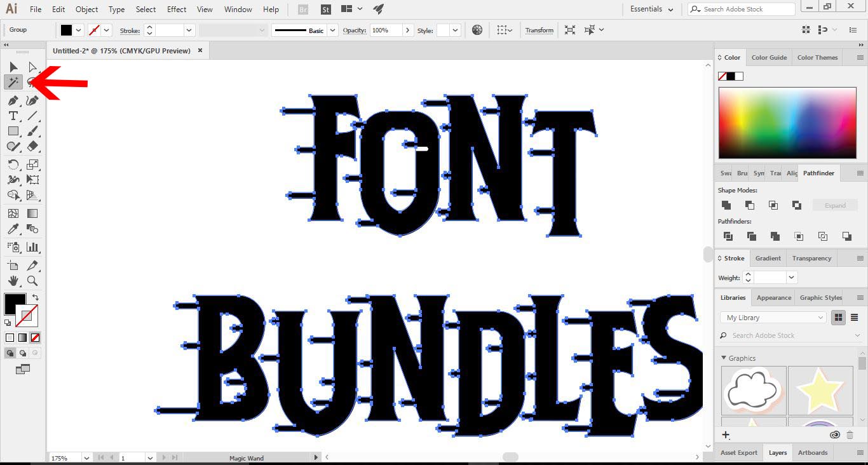The height and width of the screenshot is (465, 868).
Task: Open the Object menu
Action: (86, 9)
